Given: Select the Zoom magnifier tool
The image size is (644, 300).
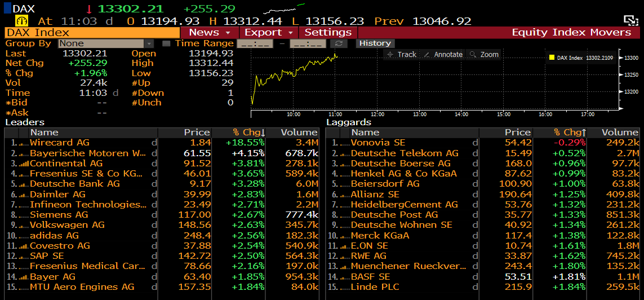Looking at the screenshot, I should pos(484,54).
